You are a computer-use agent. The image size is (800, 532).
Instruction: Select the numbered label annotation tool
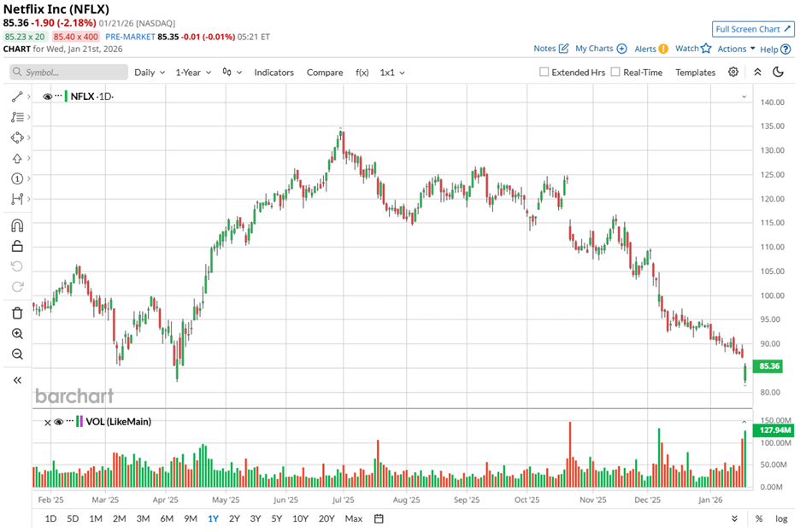[x=17, y=178]
